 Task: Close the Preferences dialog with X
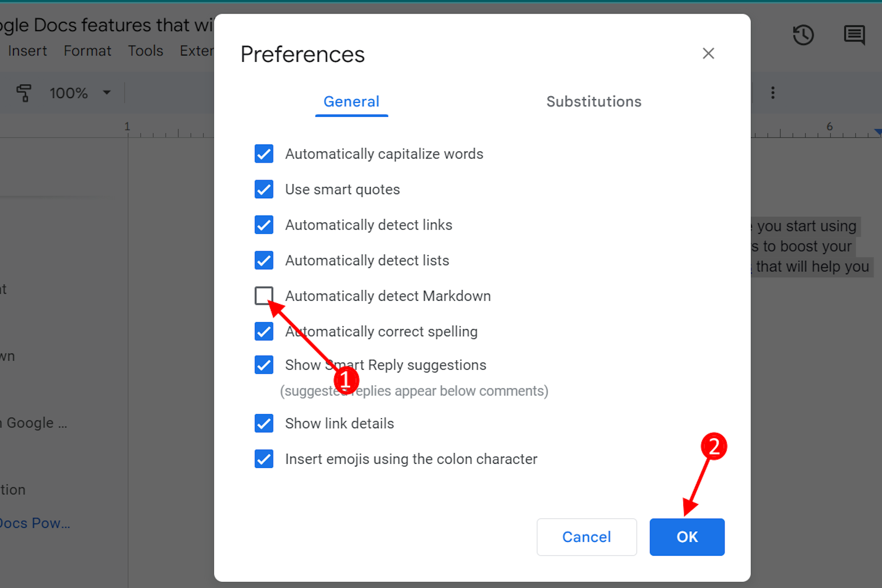point(708,53)
